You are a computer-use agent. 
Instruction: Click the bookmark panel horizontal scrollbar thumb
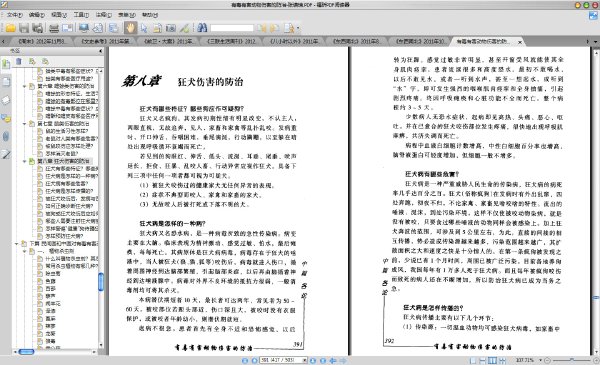coord(26,352)
